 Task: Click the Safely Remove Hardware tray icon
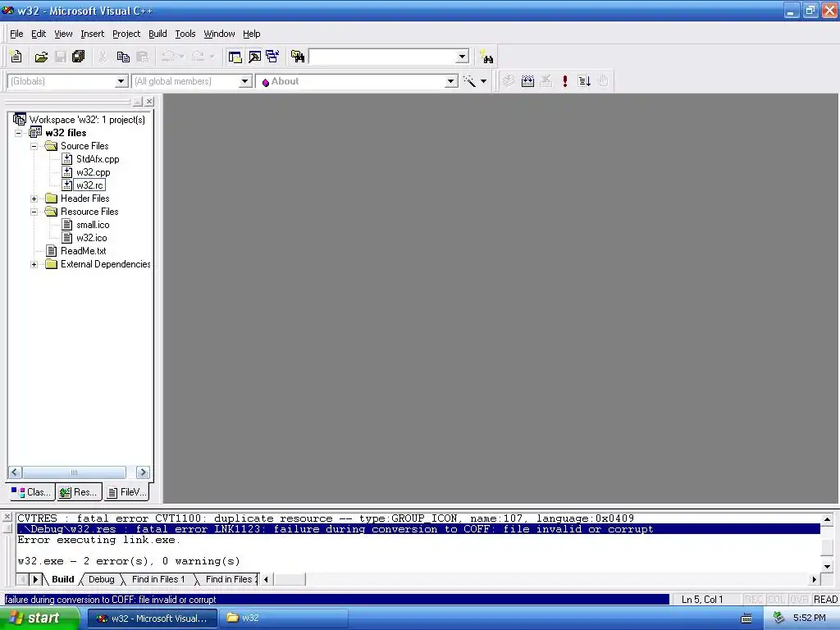(778, 618)
